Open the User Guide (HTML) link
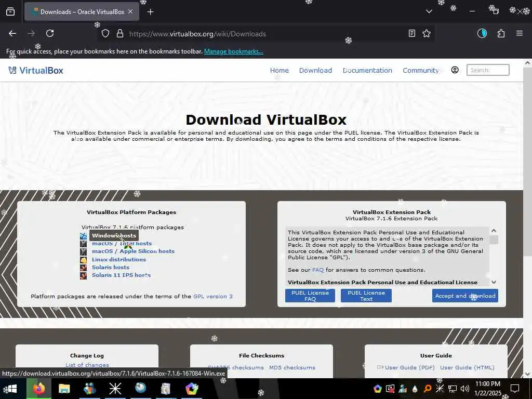Image resolution: width=532 pixels, height=399 pixels. pyautogui.click(x=467, y=367)
